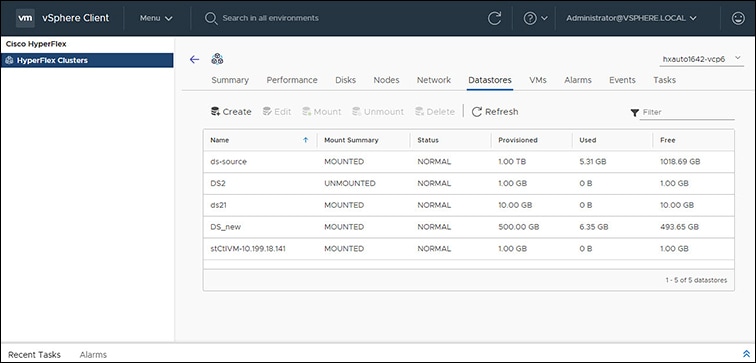Click the HyperFlex cluster icon beside back arrow
Viewport: 756px width, 363px height.
(x=217, y=59)
